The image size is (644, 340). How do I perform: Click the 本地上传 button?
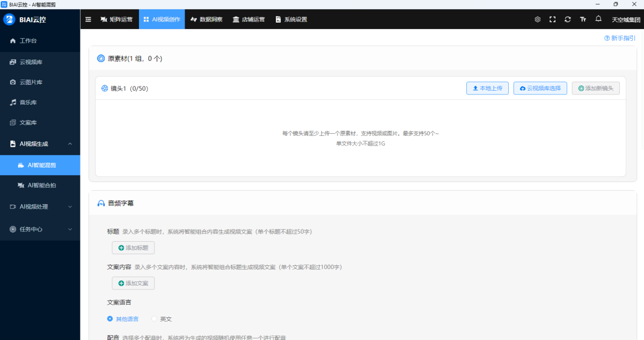(487, 88)
